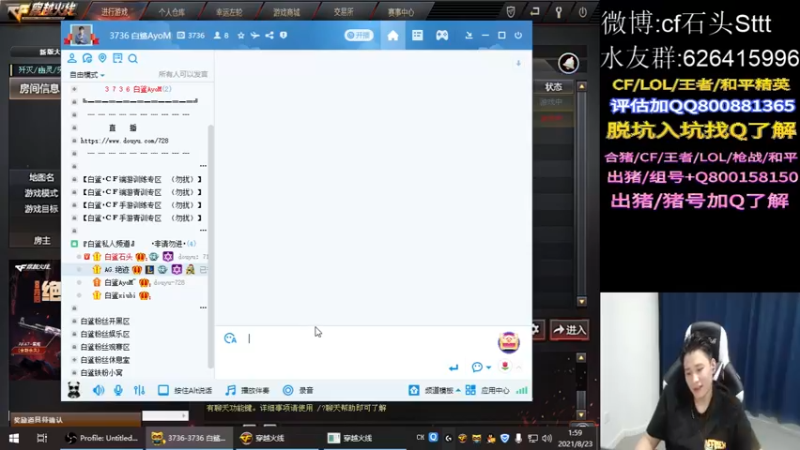This screenshot has height=450, width=800.
Task: Open the emoji font icon in chat input
Action: [230, 338]
